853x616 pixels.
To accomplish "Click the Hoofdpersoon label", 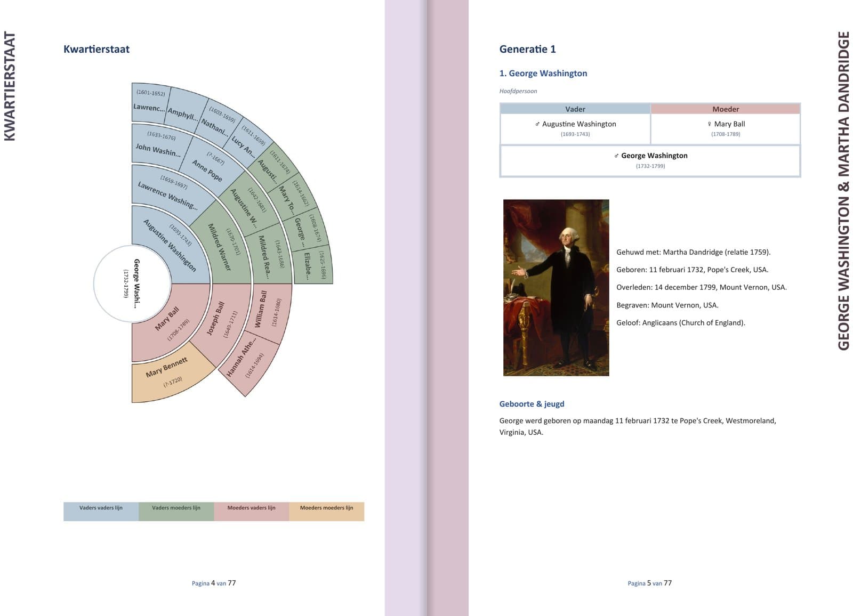I will point(518,91).
